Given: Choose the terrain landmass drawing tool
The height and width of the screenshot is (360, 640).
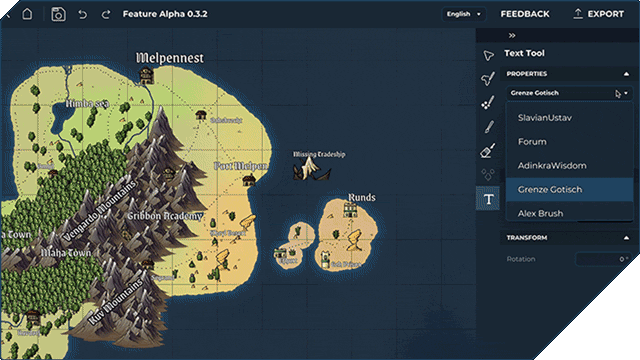Looking at the screenshot, I should [488, 78].
